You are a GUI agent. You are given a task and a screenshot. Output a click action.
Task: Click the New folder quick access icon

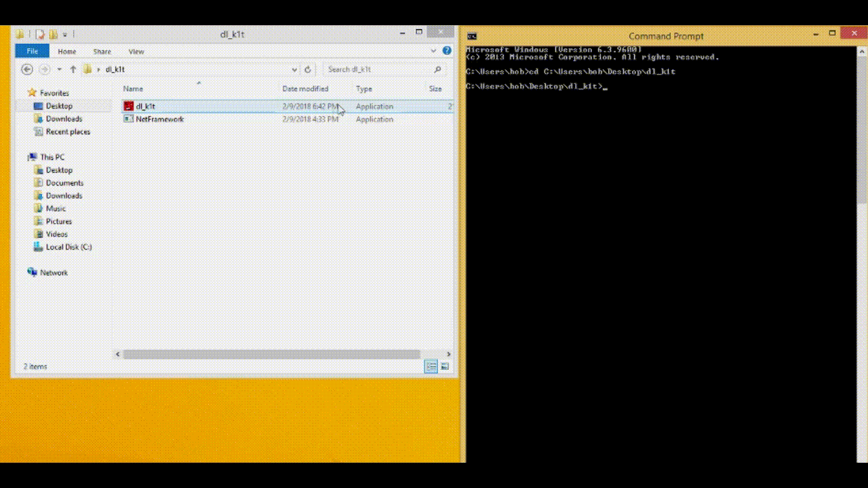click(x=53, y=34)
